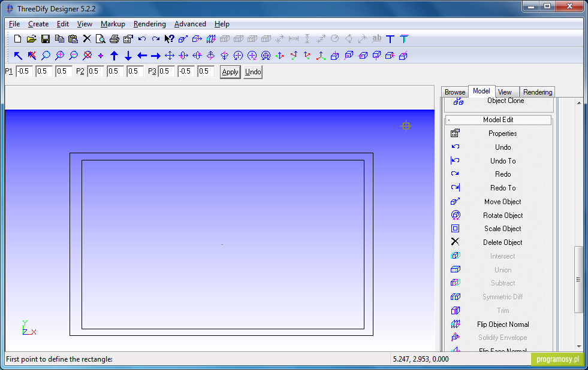The width and height of the screenshot is (588, 370).
Task: Click the Print icon
Action: (114, 38)
